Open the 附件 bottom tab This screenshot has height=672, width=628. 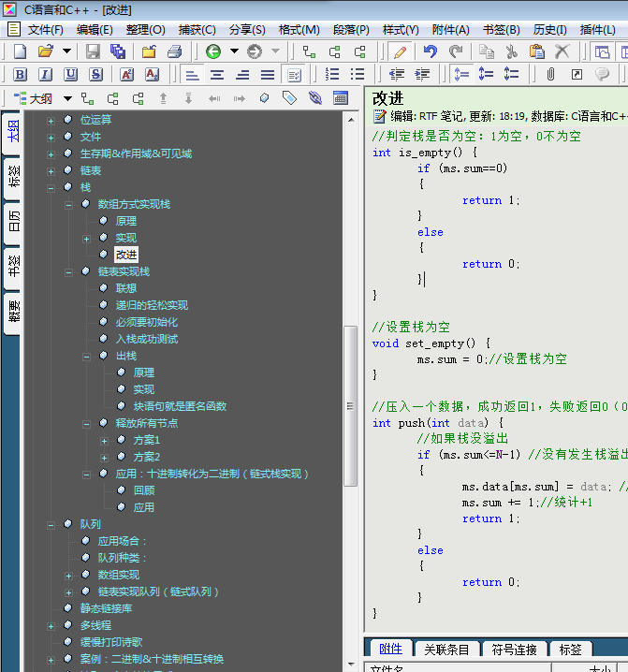(390, 649)
